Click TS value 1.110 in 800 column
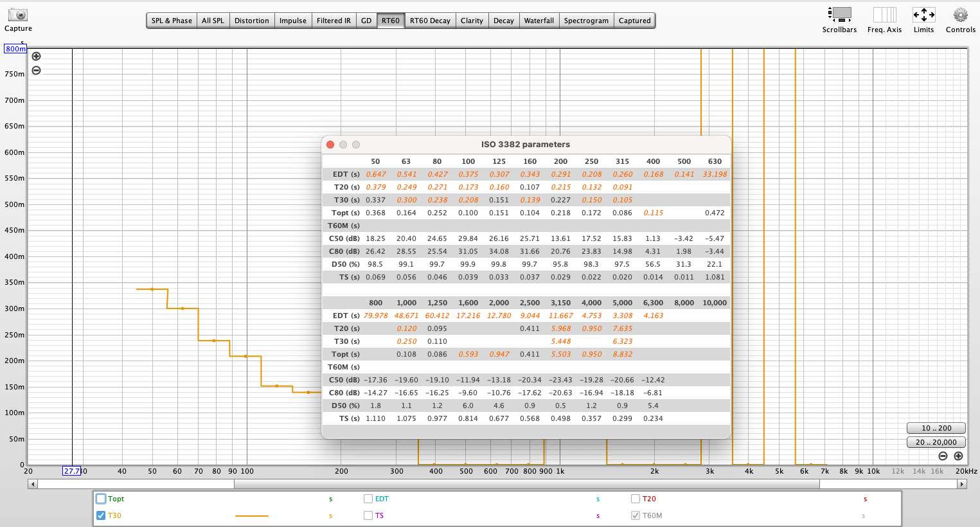This screenshot has width=980, height=527. pyautogui.click(x=375, y=418)
